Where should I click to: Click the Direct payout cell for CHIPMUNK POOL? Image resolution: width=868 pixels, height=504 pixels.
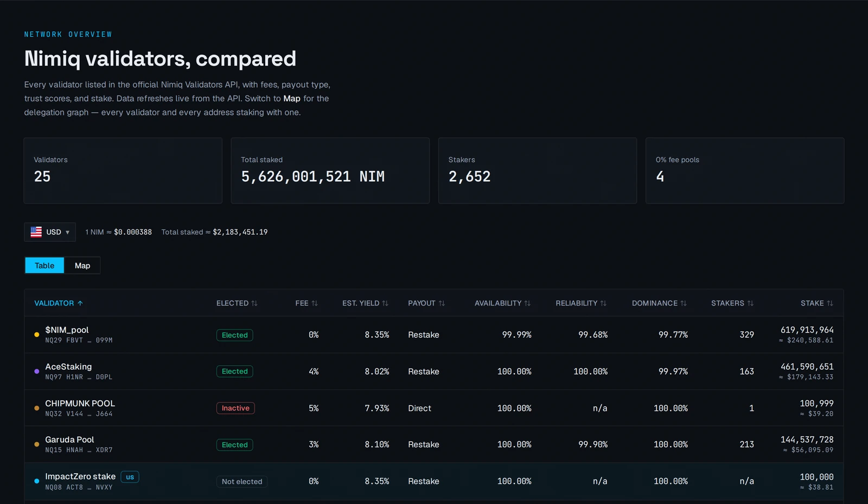click(420, 409)
